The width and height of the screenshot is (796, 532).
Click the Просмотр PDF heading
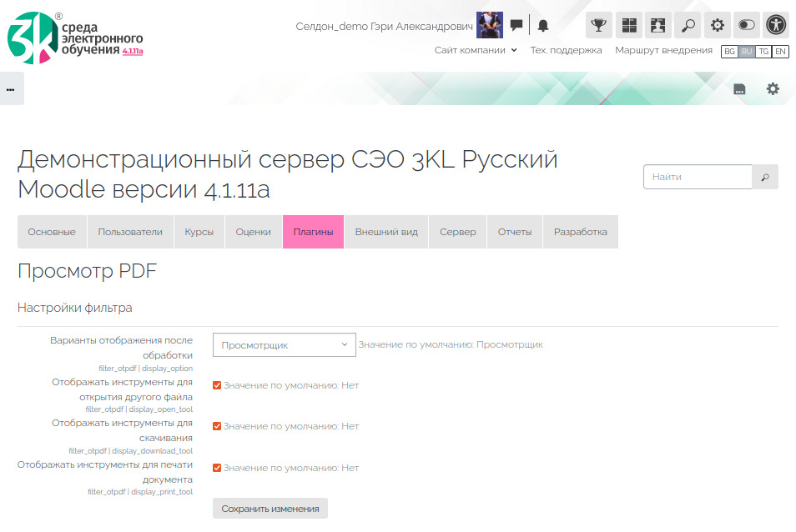click(88, 271)
